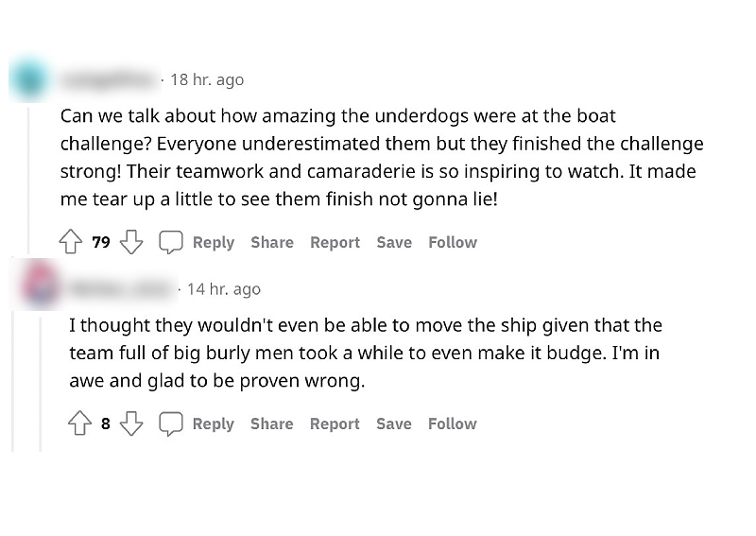Reply to the big burly men comment
This screenshot has width=756, height=536.
click(213, 424)
